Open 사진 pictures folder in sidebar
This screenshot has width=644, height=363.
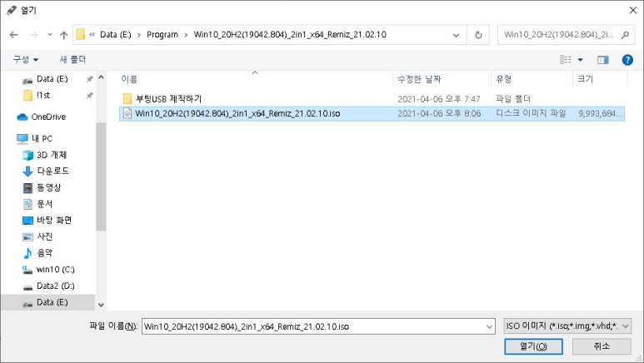[x=44, y=236]
